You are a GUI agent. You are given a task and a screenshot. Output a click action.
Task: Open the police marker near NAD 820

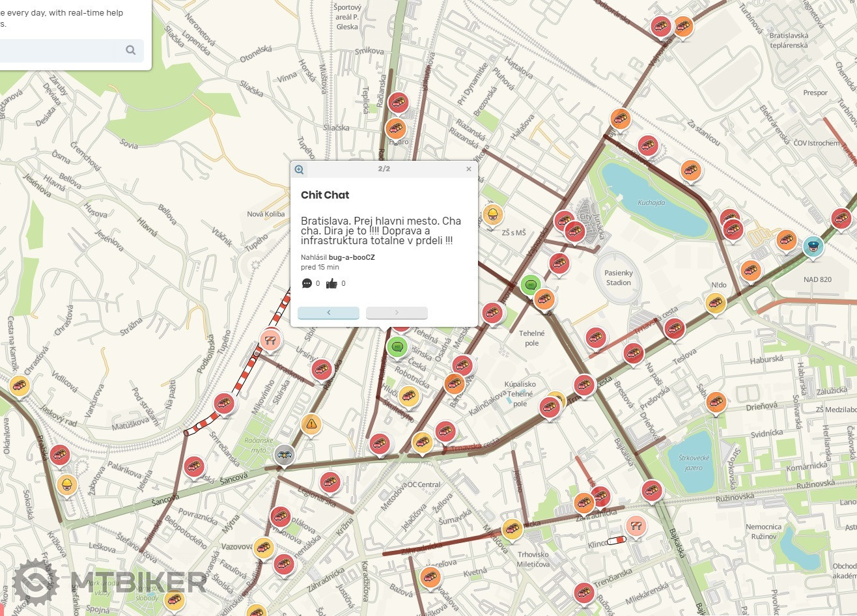(x=813, y=246)
